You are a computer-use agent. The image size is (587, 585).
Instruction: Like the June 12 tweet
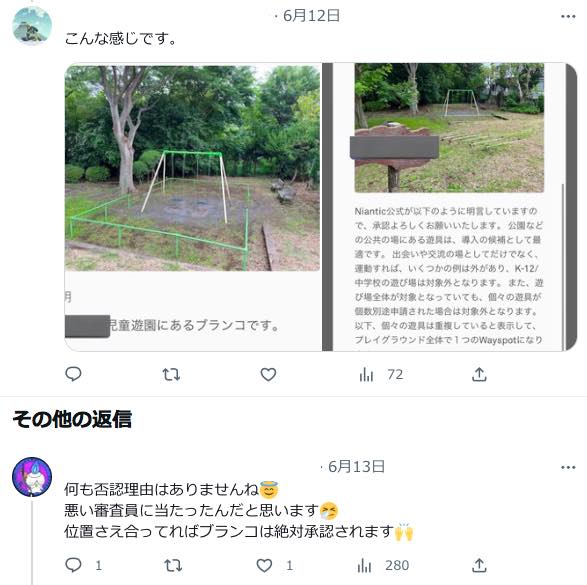point(268,374)
